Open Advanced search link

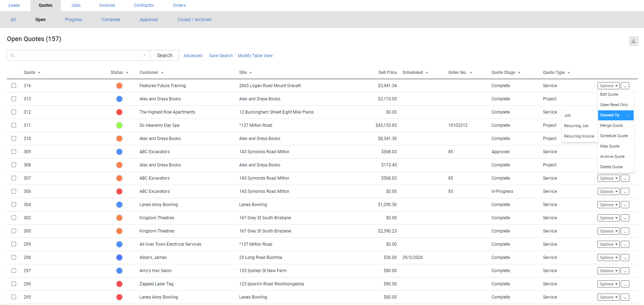193,56
